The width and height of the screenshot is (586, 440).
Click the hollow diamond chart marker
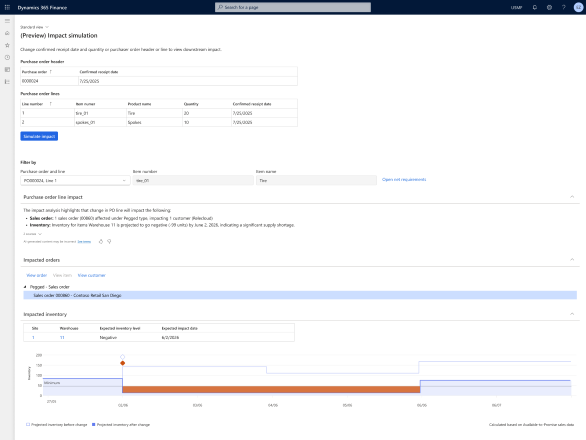coord(123,357)
